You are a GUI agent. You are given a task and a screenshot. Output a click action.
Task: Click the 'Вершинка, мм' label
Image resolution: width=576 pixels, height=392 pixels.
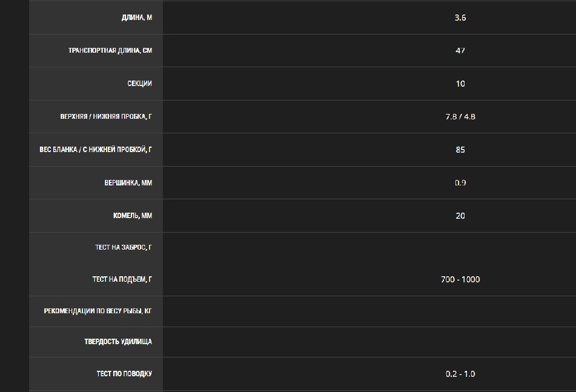click(128, 182)
